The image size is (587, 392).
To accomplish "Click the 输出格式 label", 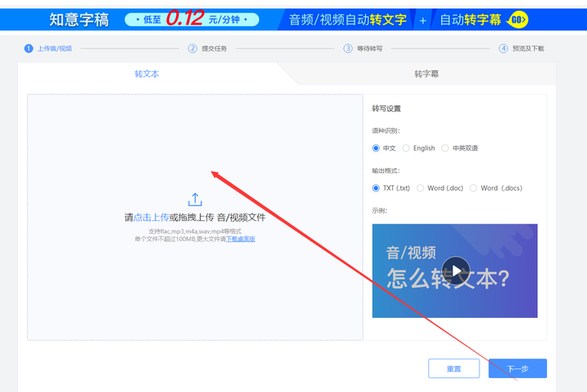I will pyautogui.click(x=386, y=171).
